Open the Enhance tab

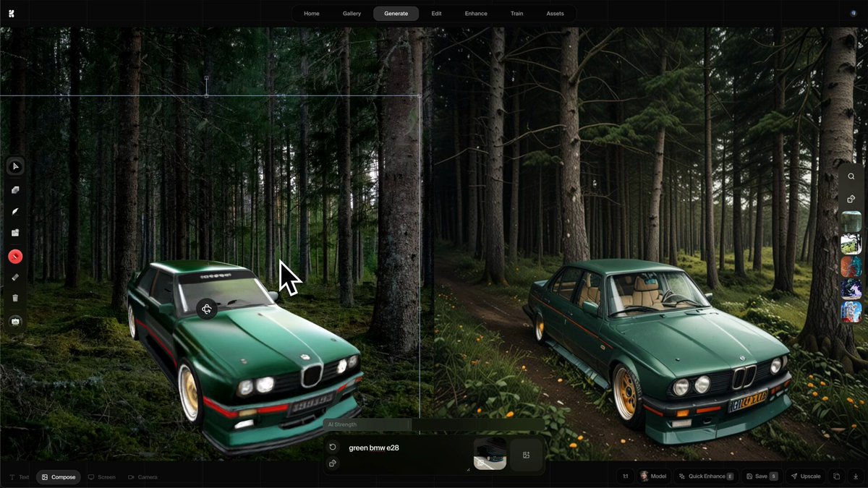476,14
